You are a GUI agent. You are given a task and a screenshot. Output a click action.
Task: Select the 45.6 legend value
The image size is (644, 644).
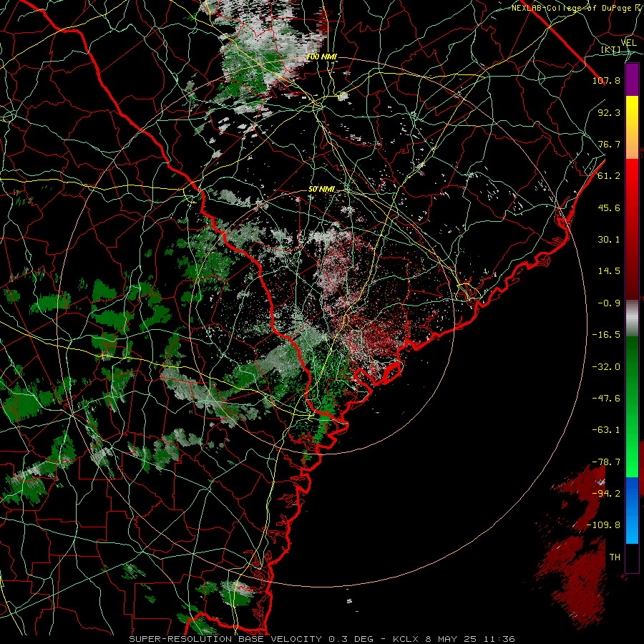[x=609, y=208]
